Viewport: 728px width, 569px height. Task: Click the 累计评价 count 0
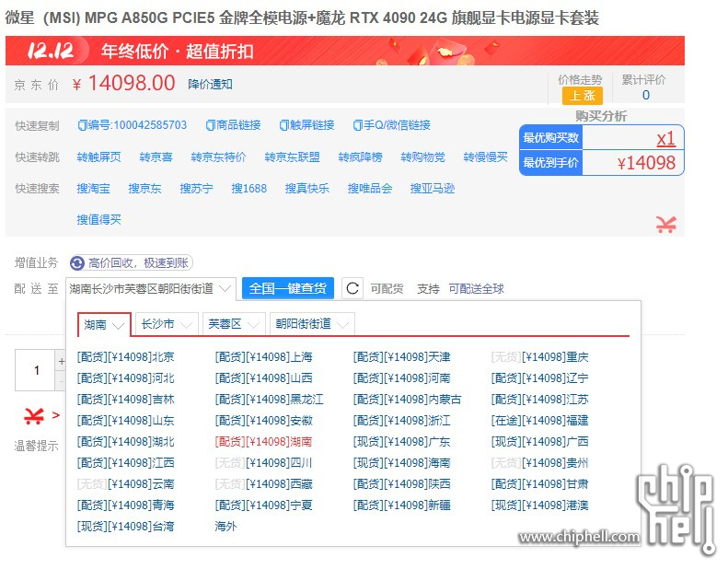[x=646, y=95]
